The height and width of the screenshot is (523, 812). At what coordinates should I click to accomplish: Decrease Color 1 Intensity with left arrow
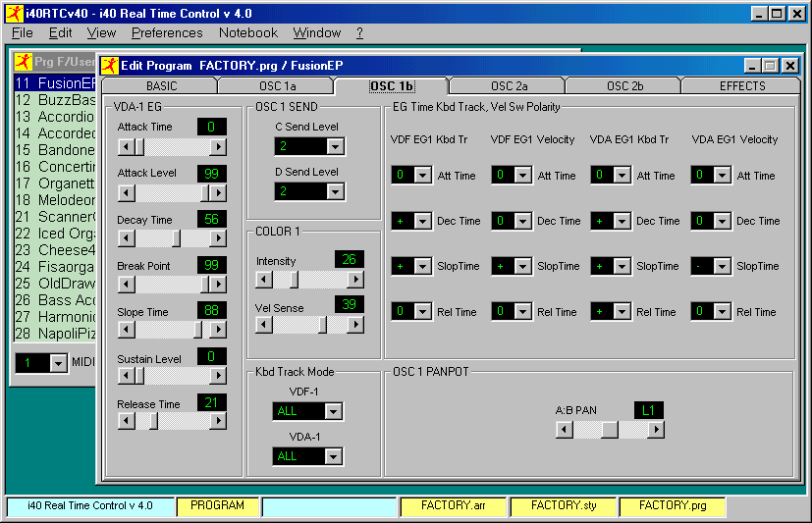(263, 280)
